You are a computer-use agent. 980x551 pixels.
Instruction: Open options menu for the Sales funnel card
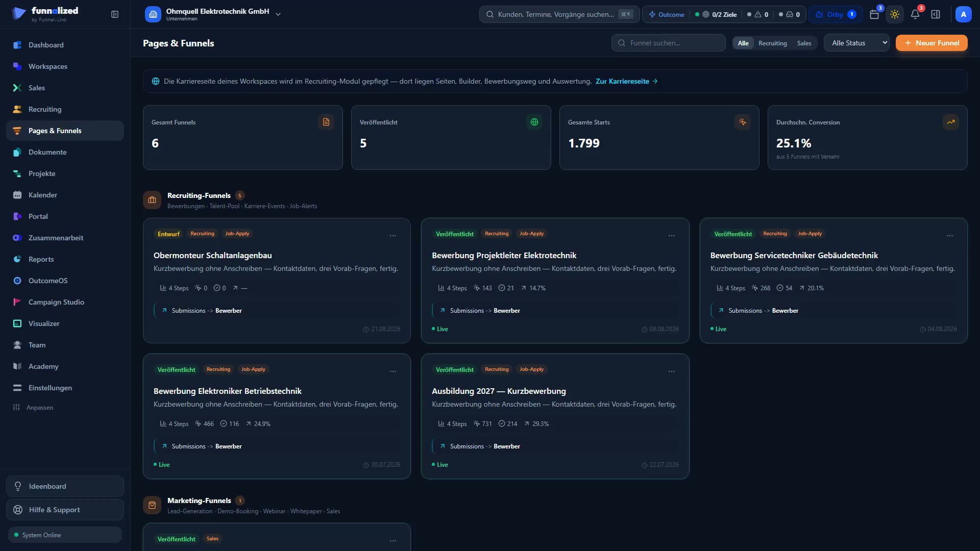[x=393, y=541]
